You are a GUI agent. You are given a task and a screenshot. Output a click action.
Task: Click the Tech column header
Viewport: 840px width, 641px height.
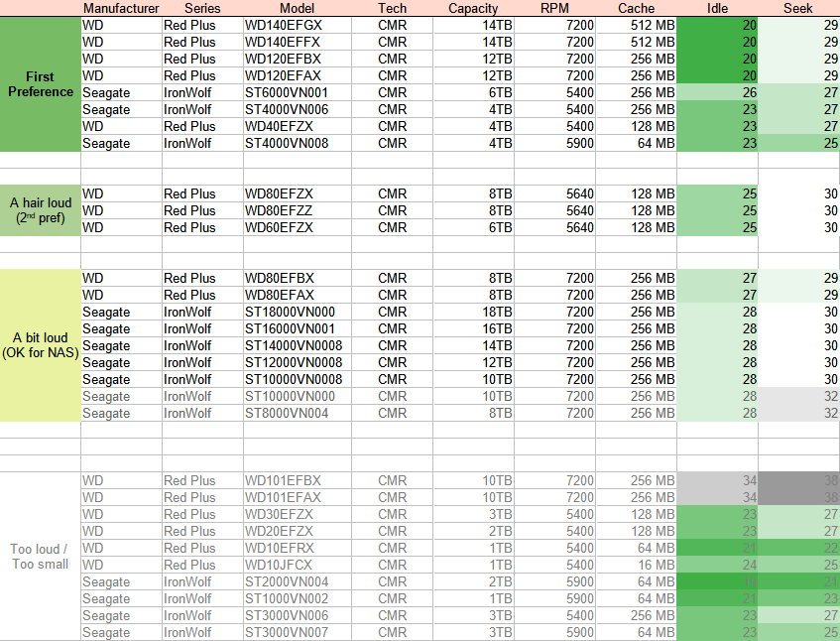(x=392, y=8)
